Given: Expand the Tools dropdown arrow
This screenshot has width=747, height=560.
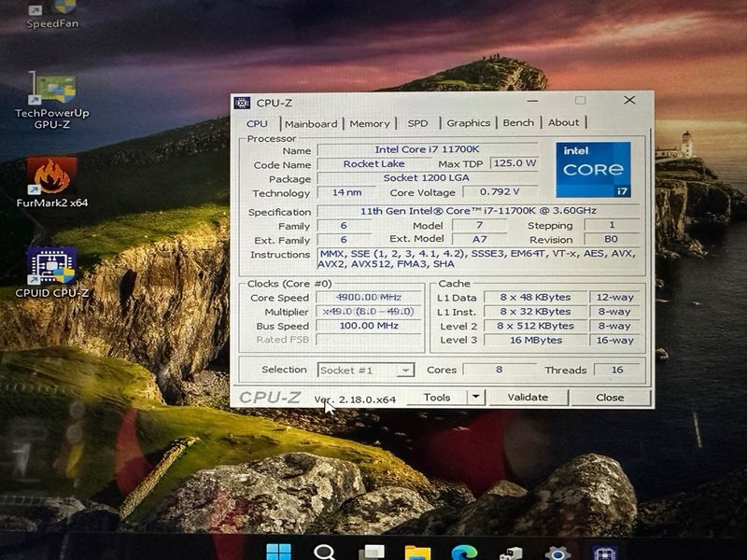Looking at the screenshot, I should pyautogui.click(x=476, y=397).
